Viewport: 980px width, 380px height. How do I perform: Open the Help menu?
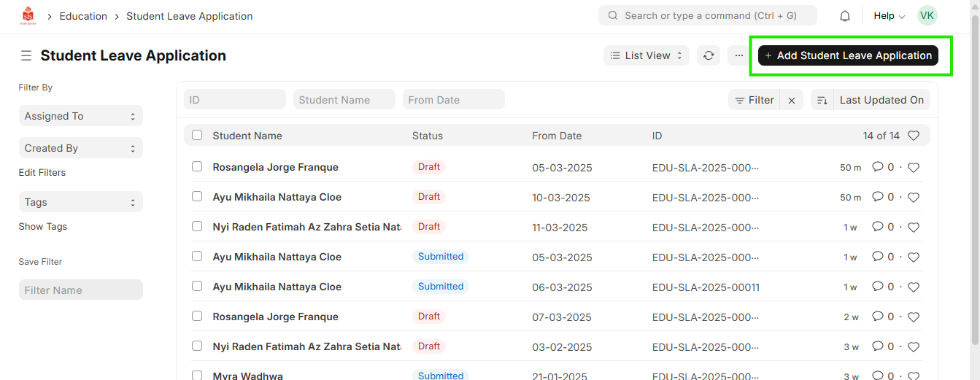889,16
